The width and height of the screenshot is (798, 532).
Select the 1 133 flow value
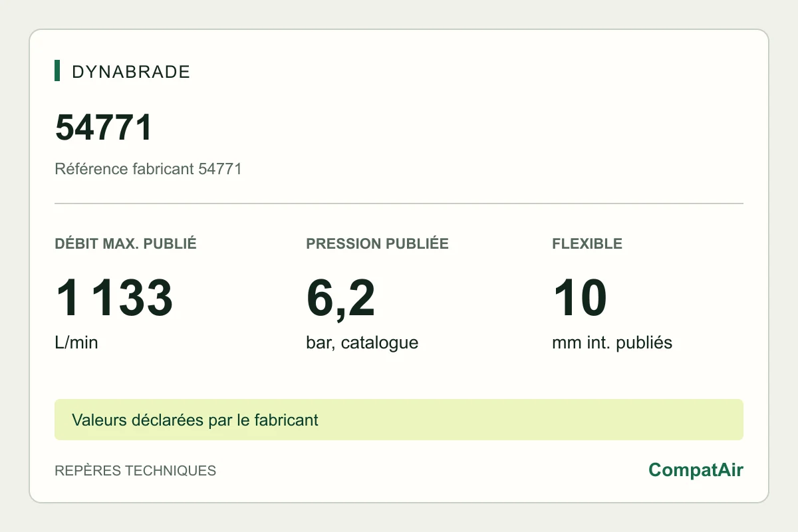pos(114,298)
